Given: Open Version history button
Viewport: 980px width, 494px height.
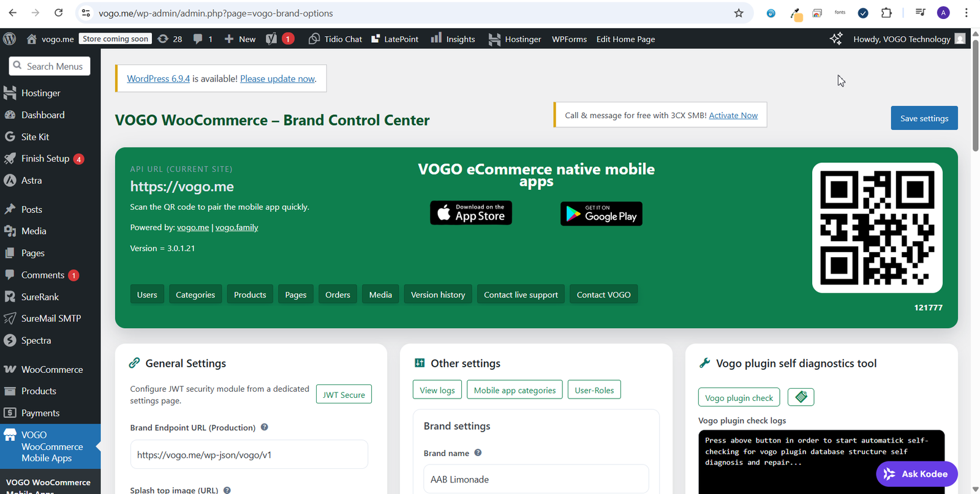Looking at the screenshot, I should (438, 294).
